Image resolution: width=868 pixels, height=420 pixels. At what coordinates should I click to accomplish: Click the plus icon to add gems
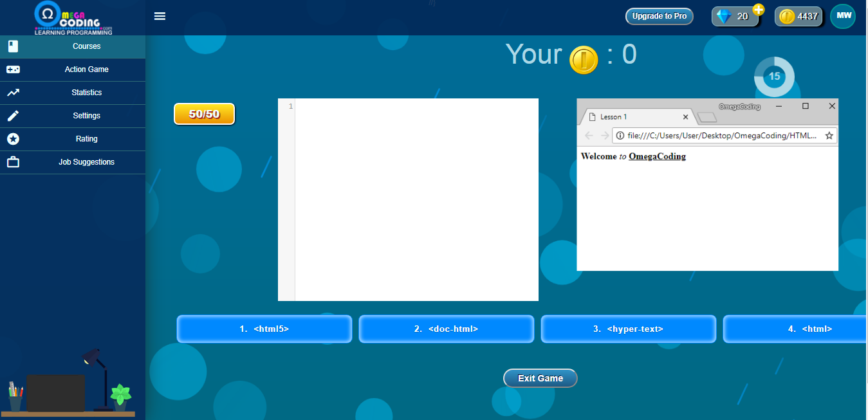759,10
